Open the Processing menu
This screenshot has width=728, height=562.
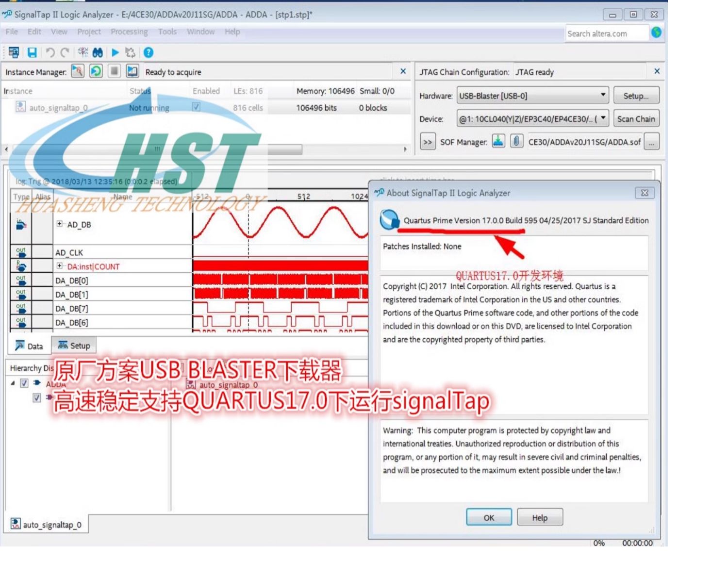129,32
